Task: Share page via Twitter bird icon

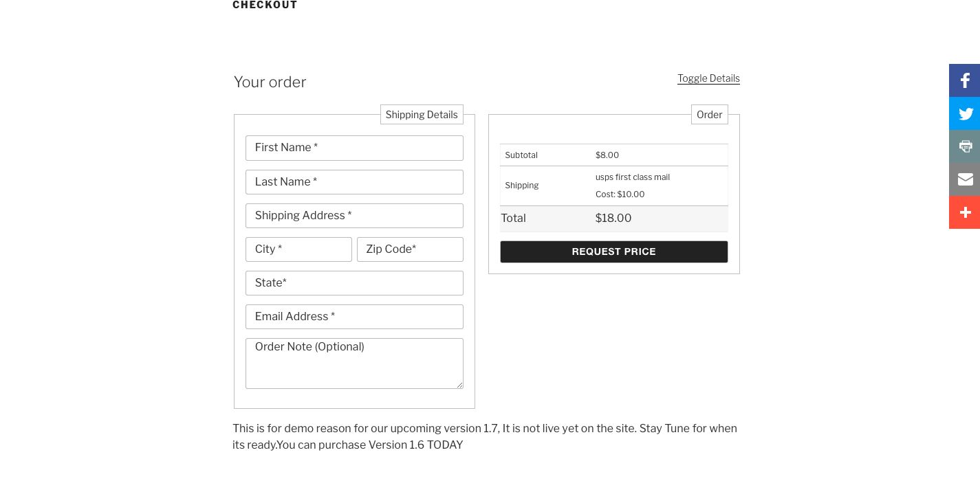Action: pyautogui.click(x=965, y=113)
